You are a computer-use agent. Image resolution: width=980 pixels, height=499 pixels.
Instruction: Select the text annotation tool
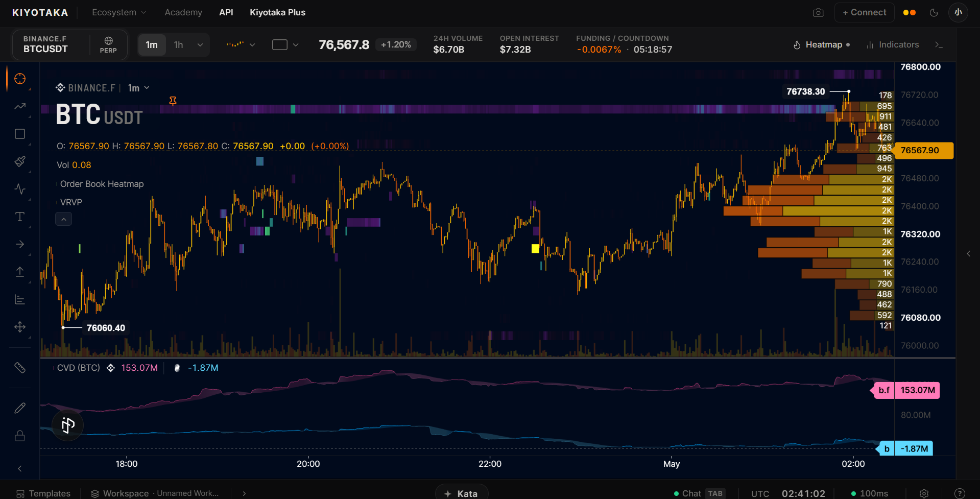pyautogui.click(x=20, y=217)
